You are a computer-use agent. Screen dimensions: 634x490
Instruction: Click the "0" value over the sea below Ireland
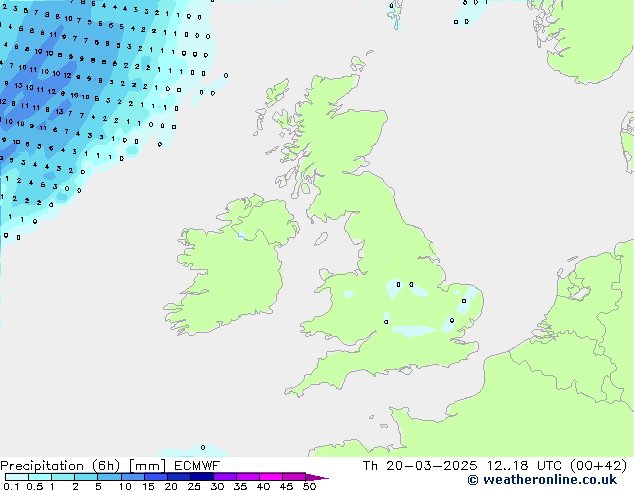coord(203,447)
